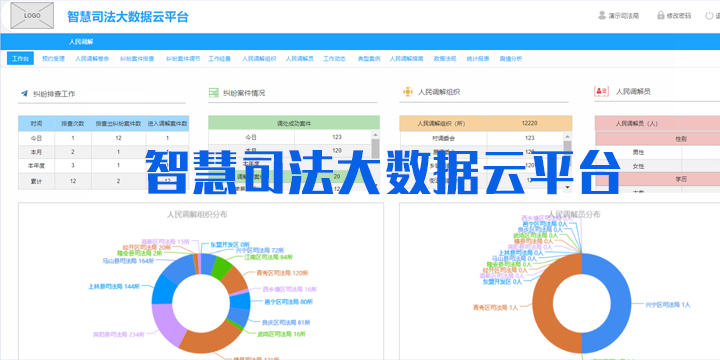Click the lock icon for 修改密码
The width and height of the screenshot is (720, 360).
pyautogui.click(x=661, y=15)
